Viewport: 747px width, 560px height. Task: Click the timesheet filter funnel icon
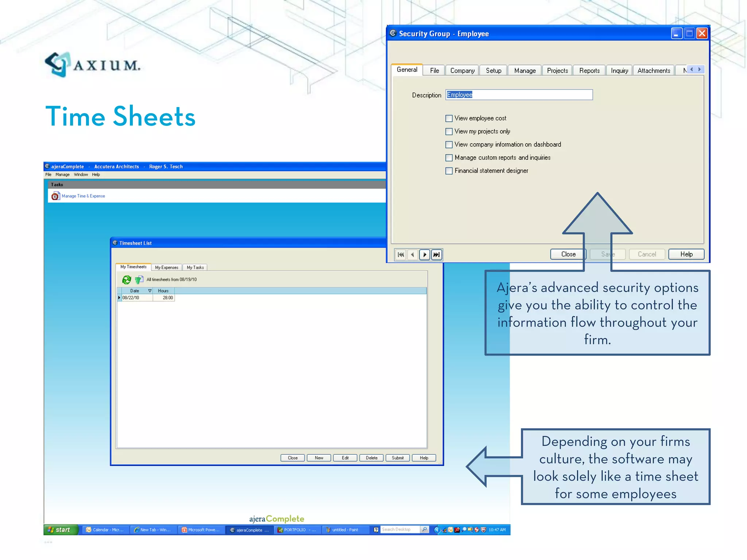(x=139, y=280)
